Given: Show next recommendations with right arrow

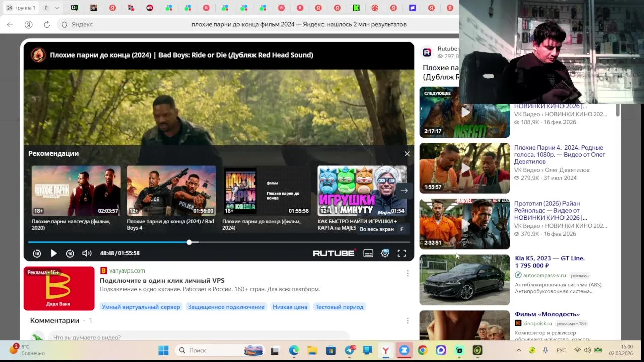Looking at the screenshot, I should [404, 191].
